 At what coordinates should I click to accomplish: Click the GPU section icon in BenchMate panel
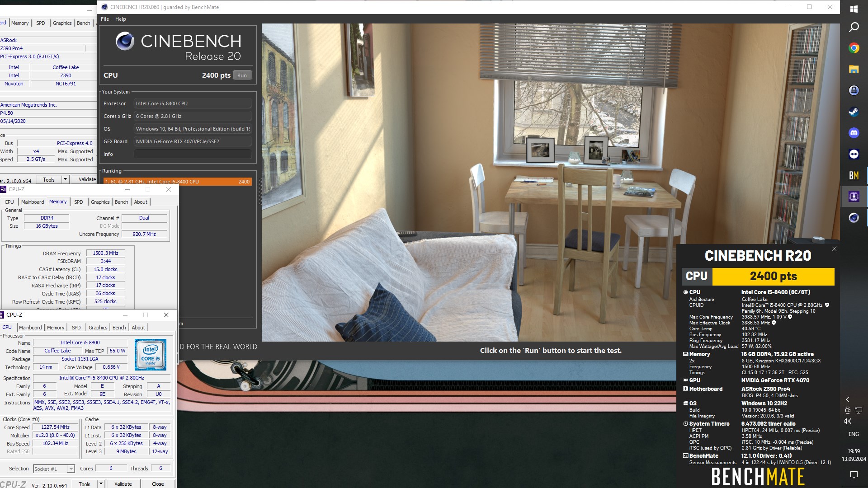click(x=685, y=380)
